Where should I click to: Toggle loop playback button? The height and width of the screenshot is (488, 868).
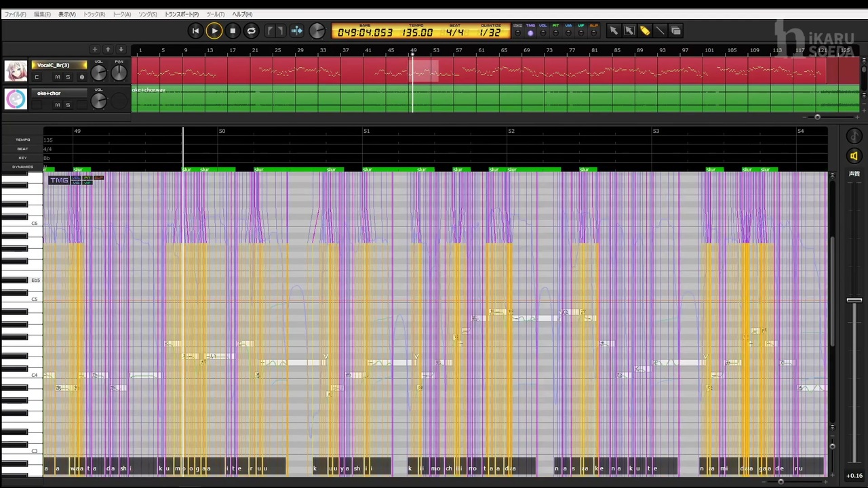click(x=251, y=30)
